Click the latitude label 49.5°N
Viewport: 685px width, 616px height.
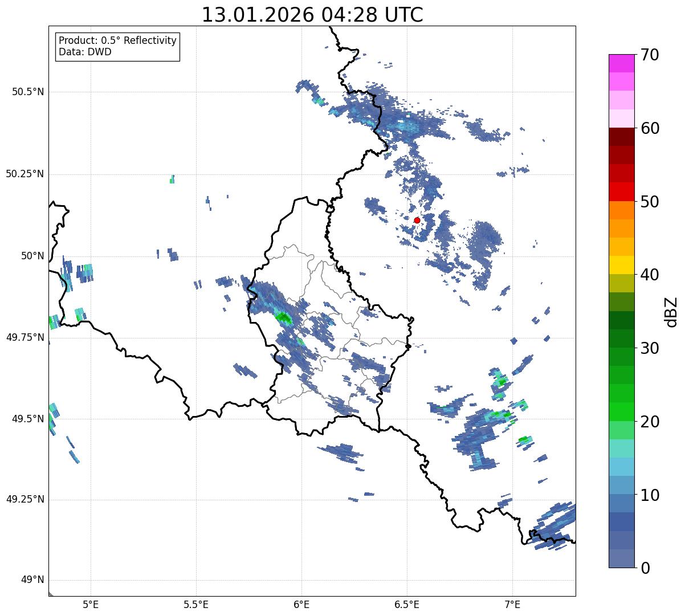coord(27,419)
